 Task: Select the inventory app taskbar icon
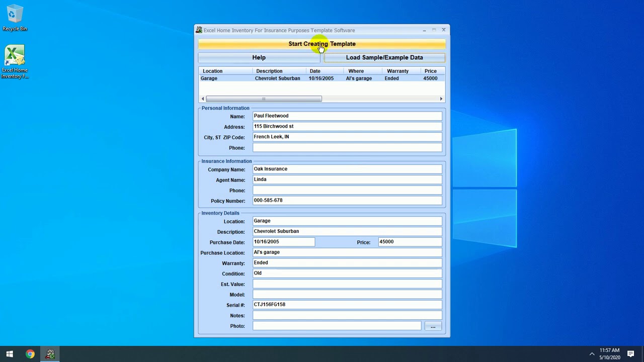[50, 354]
